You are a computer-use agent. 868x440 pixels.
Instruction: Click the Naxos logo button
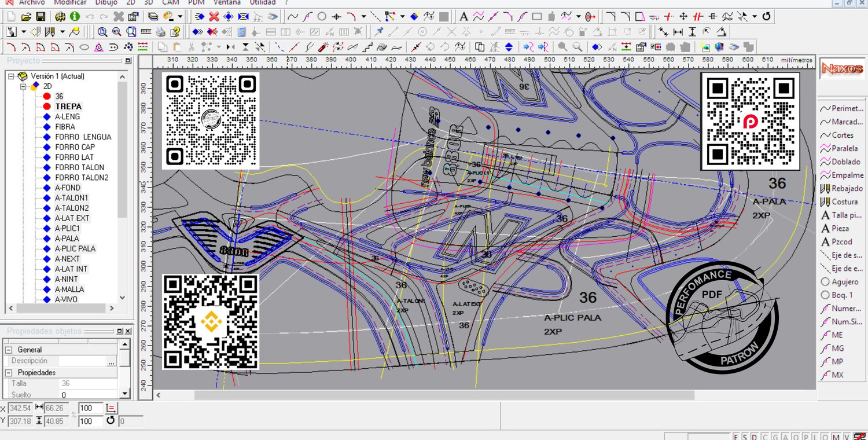pyautogui.click(x=841, y=69)
